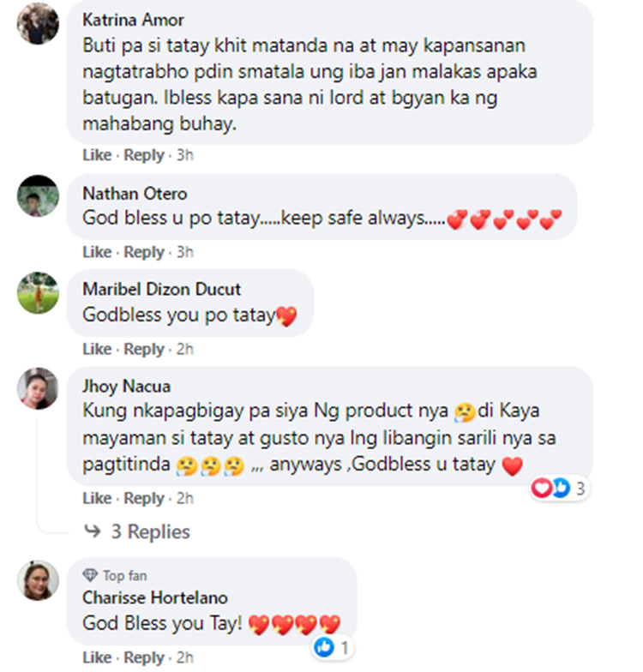Click the reply arrow icon beside 3 Replies
This screenshot has width=643, height=672.
point(93,531)
